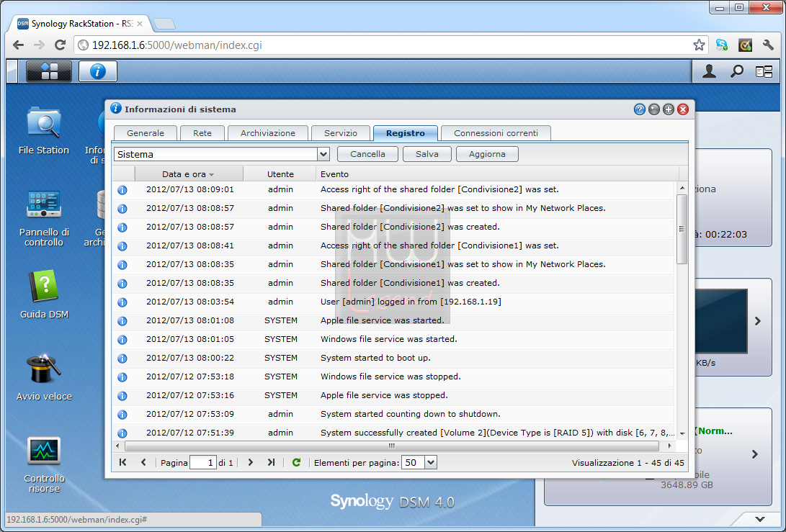This screenshot has height=532, width=786.
Task: Open Guida DSM help book icon
Action: click(44, 294)
